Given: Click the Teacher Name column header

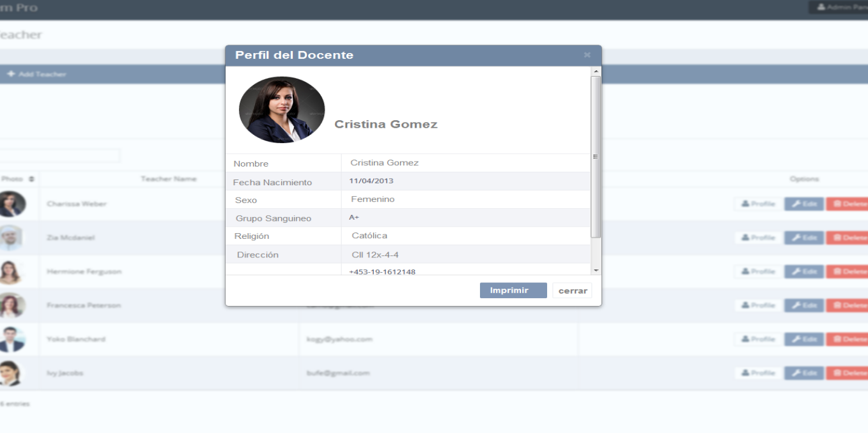Looking at the screenshot, I should tap(169, 179).
